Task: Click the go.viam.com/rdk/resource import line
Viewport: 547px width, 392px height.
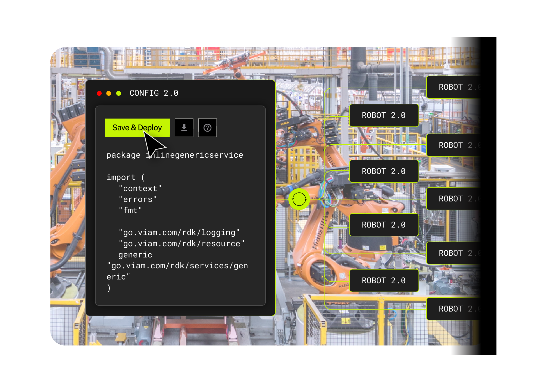Action: [181, 244]
